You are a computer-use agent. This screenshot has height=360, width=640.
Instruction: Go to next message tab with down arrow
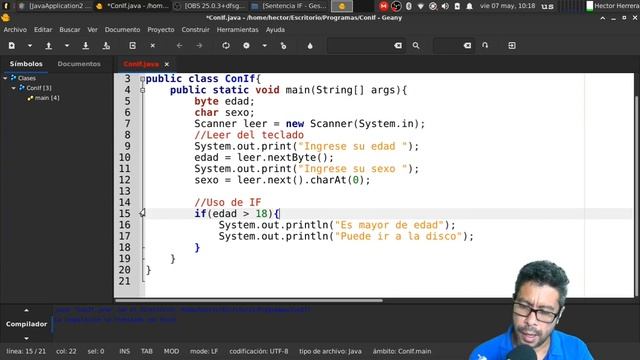[x=27, y=338]
